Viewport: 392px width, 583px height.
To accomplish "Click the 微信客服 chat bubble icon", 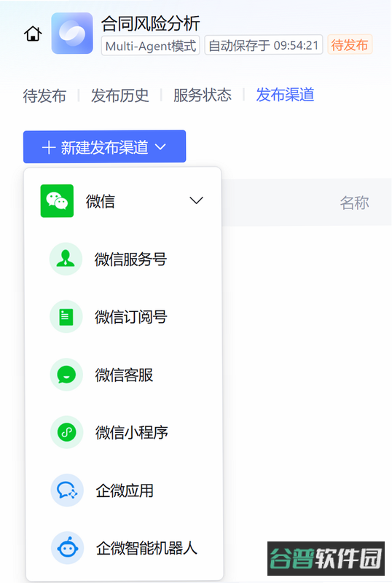I will tap(66, 375).
